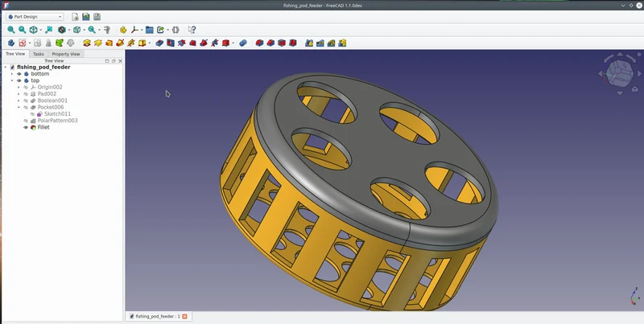Click the coordinate system axis icon

point(134,30)
